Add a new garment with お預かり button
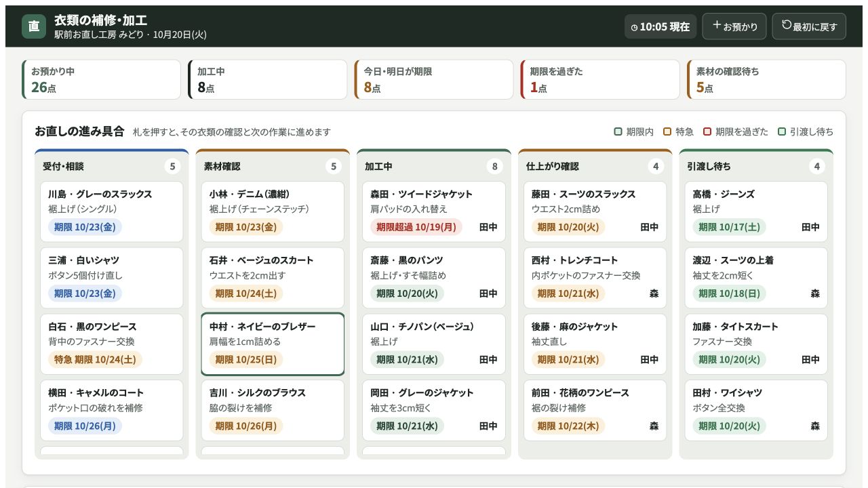Screen dimensions: 868x488 [734, 26]
